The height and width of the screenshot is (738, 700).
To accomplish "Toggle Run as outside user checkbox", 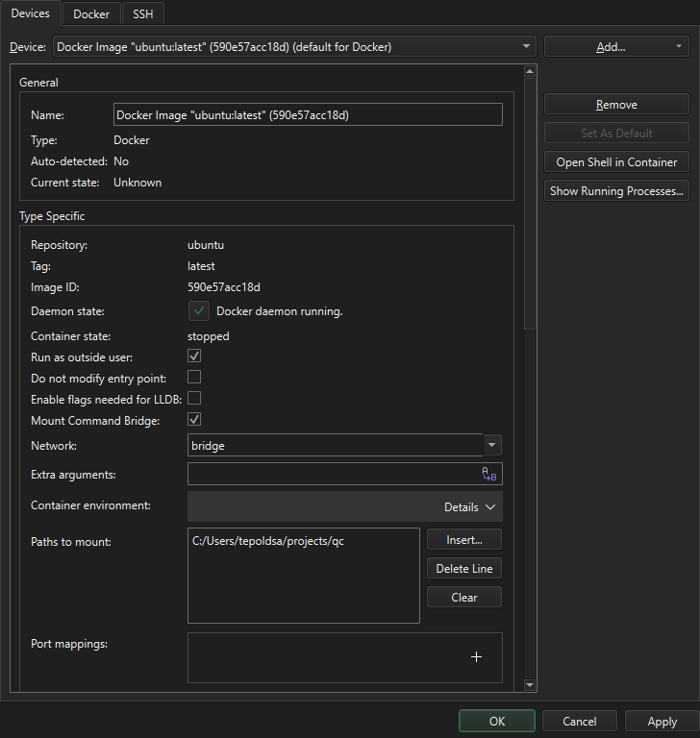I will point(194,357).
